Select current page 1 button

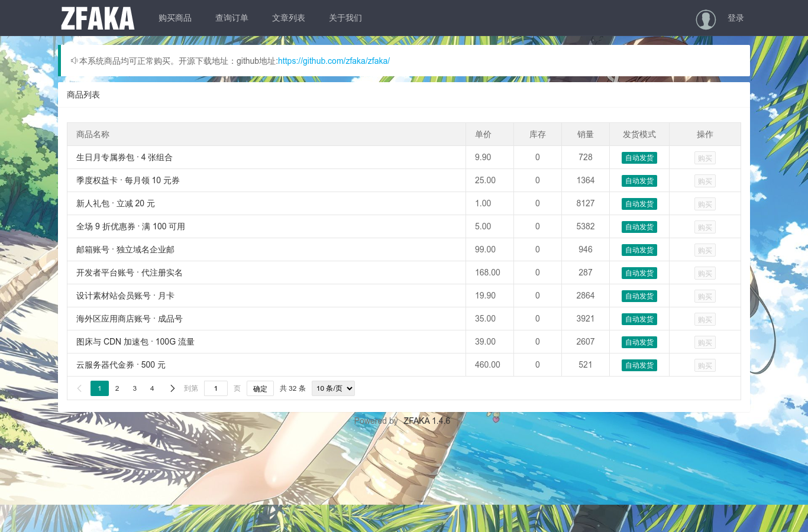pos(99,388)
